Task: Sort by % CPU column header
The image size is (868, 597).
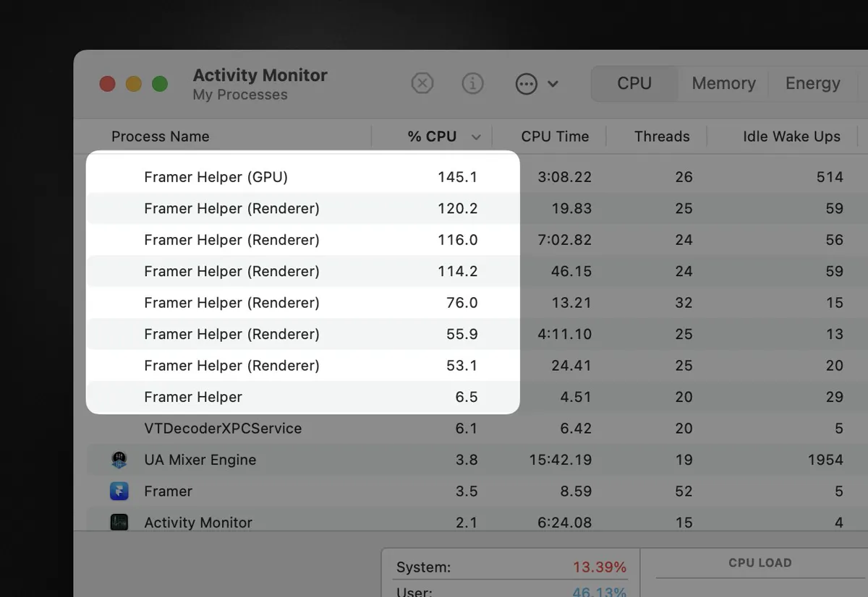Action: [x=432, y=137]
